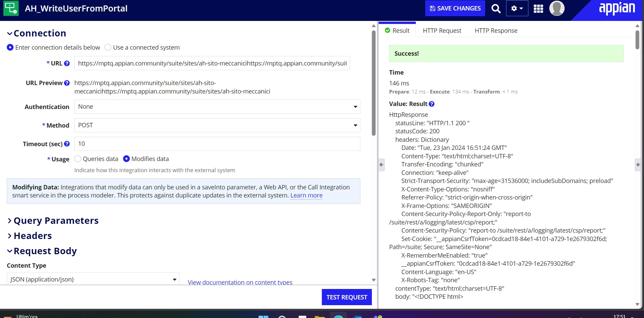This screenshot has height=318, width=644.
Task: Click the X-Content-Type-Options nosniff line
Action: click(x=448, y=189)
